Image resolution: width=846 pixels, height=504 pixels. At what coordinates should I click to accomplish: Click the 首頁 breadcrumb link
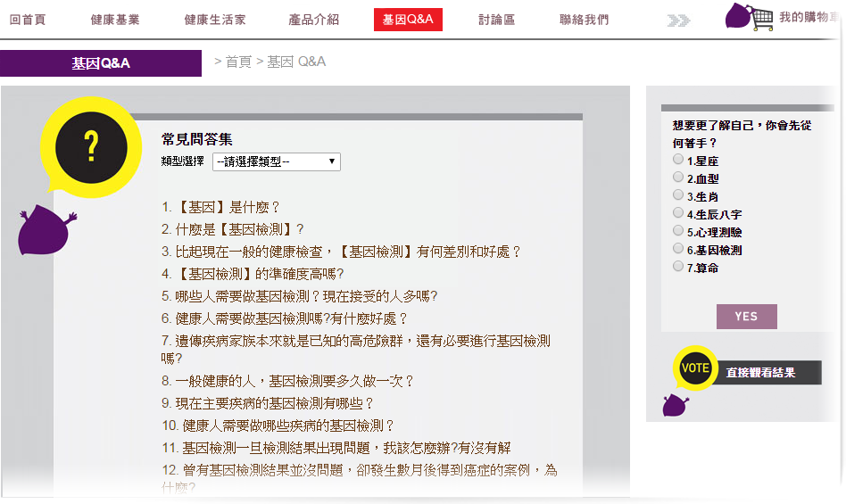pos(238,62)
